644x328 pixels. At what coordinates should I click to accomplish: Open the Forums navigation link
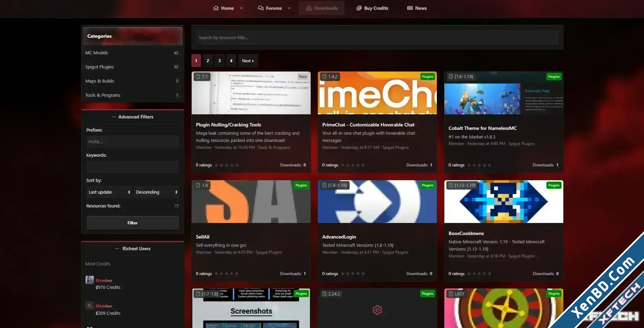coord(270,8)
